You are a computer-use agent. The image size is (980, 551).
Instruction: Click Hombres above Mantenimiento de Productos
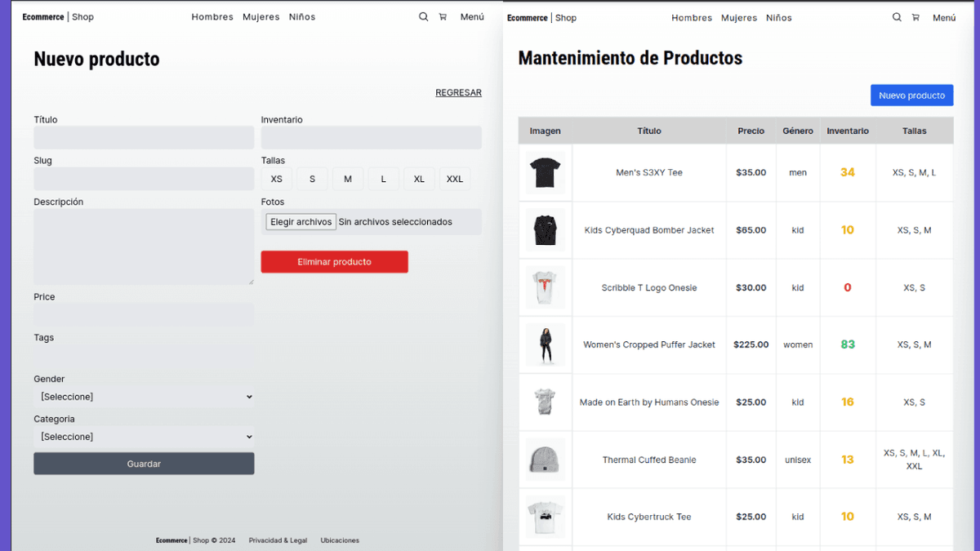click(692, 18)
